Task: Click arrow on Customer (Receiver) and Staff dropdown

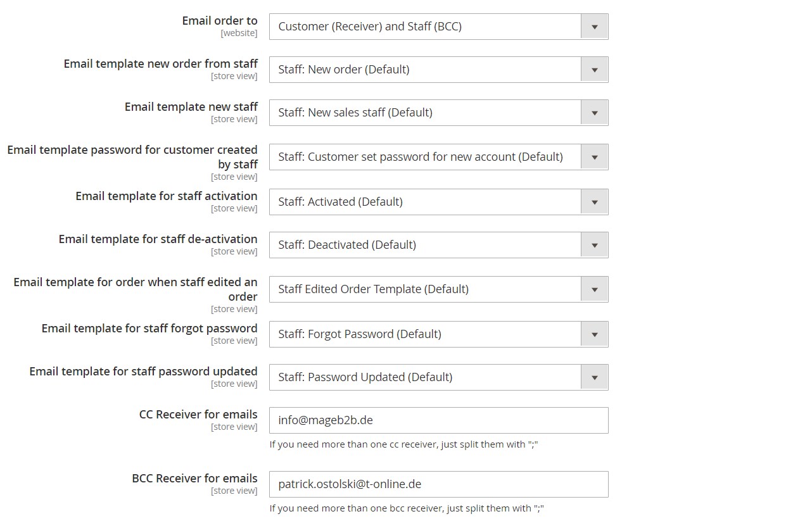Action: pyautogui.click(x=594, y=27)
